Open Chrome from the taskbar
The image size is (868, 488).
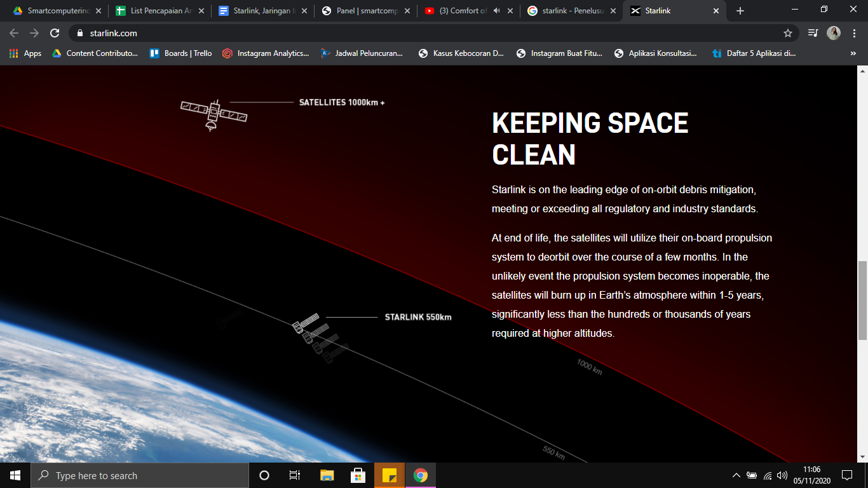click(x=420, y=475)
